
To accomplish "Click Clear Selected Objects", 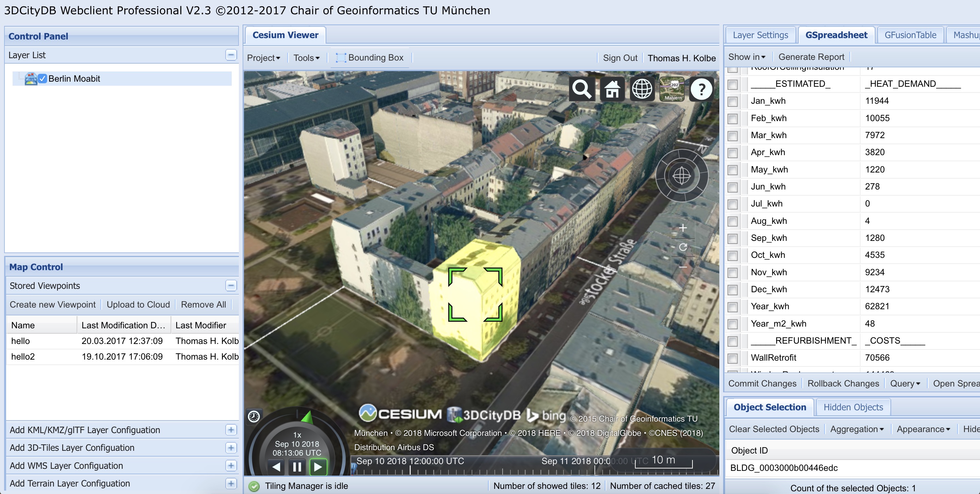I will [774, 429].
